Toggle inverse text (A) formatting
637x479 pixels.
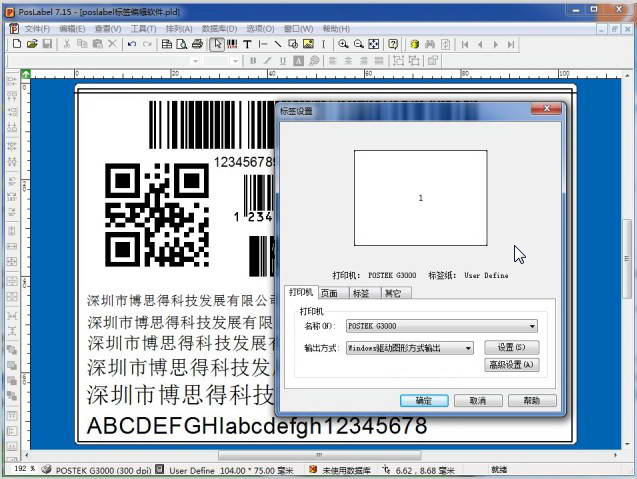[x=299, y=61]
